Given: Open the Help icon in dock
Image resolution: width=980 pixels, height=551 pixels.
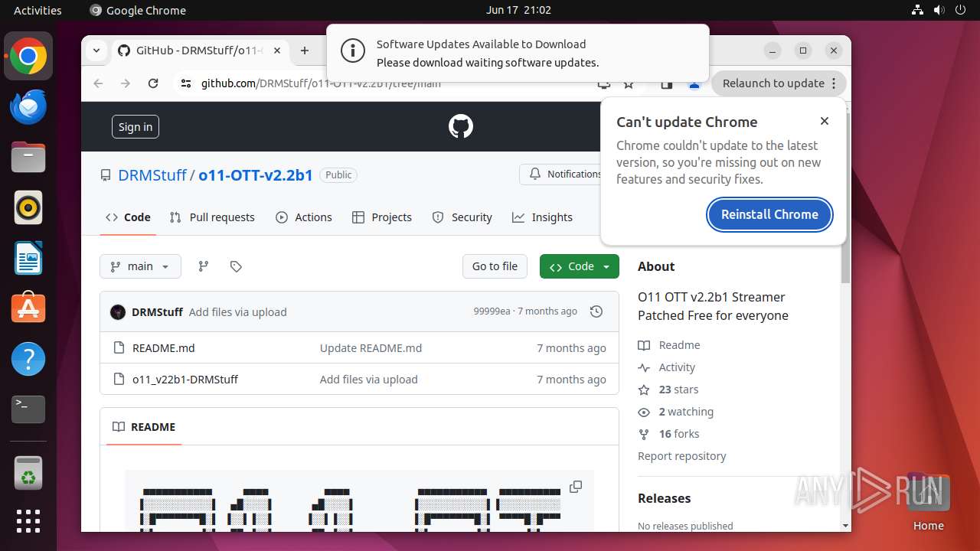Looking at the screenshot, I should (28, 358).
